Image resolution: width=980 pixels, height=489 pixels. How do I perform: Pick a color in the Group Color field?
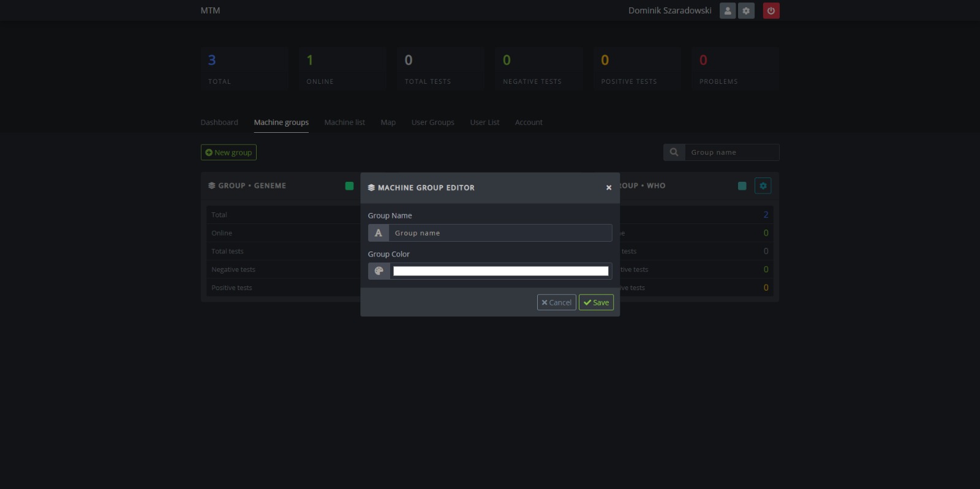(500, 271)
